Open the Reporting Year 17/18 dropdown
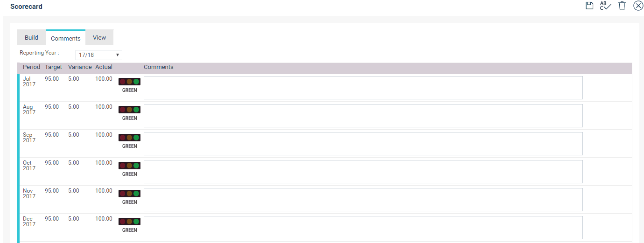Screen dimensions: 644x243 click(x=99, y=55)
